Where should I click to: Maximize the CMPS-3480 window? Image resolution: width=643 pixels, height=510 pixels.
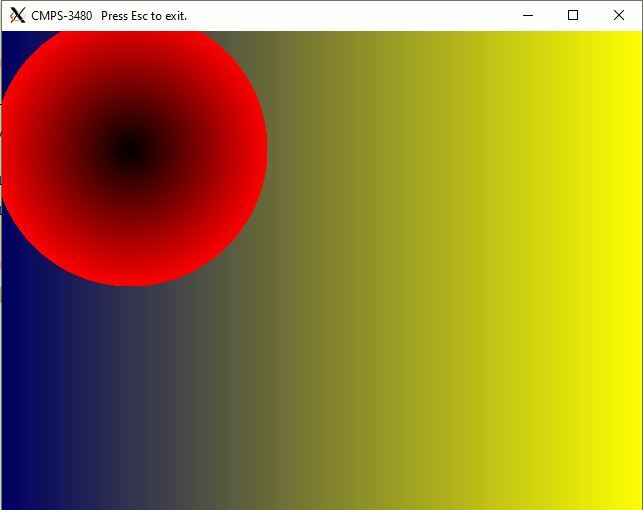coord(573,16)
